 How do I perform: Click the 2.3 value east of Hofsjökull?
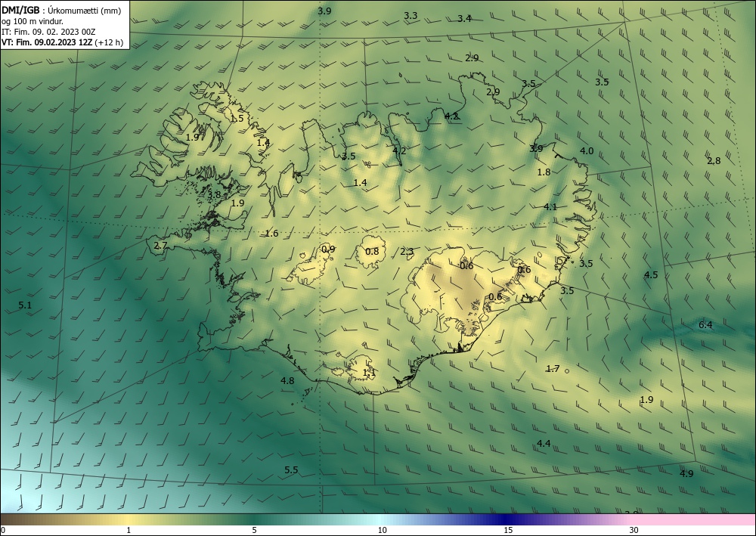(x=407, y=251)
